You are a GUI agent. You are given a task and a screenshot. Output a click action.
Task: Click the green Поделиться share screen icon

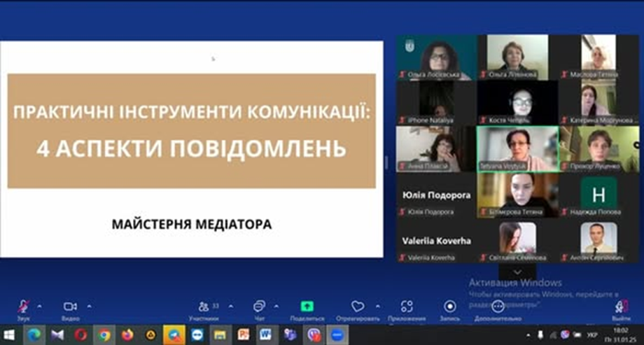(307, 307)
